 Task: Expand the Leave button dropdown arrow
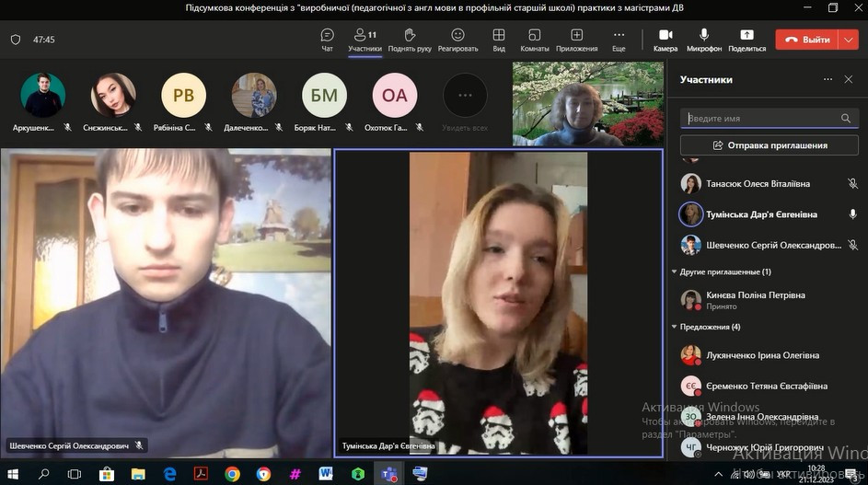[848, 40]
